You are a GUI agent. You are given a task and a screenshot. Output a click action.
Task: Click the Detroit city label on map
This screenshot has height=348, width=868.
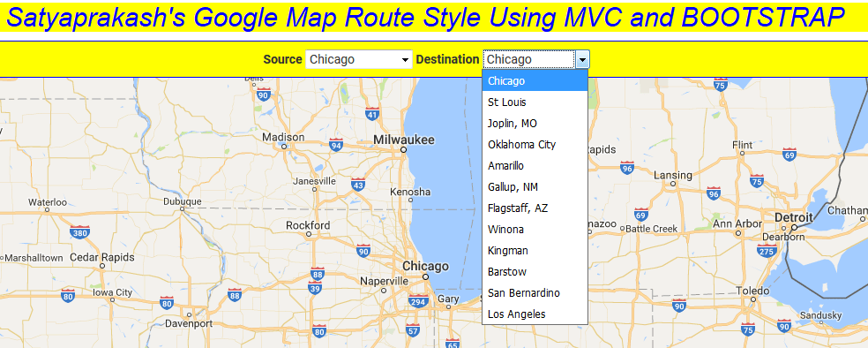[793, 217]
